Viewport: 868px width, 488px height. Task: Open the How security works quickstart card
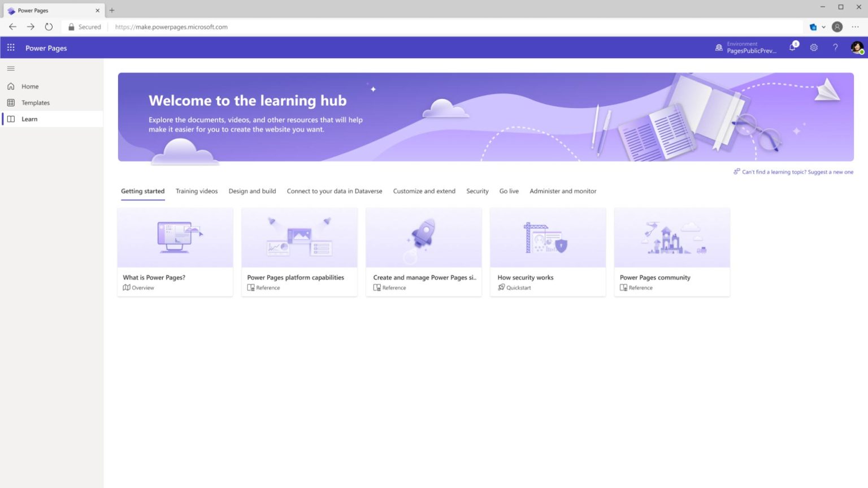pyautogui.click(x=547, y=252)
